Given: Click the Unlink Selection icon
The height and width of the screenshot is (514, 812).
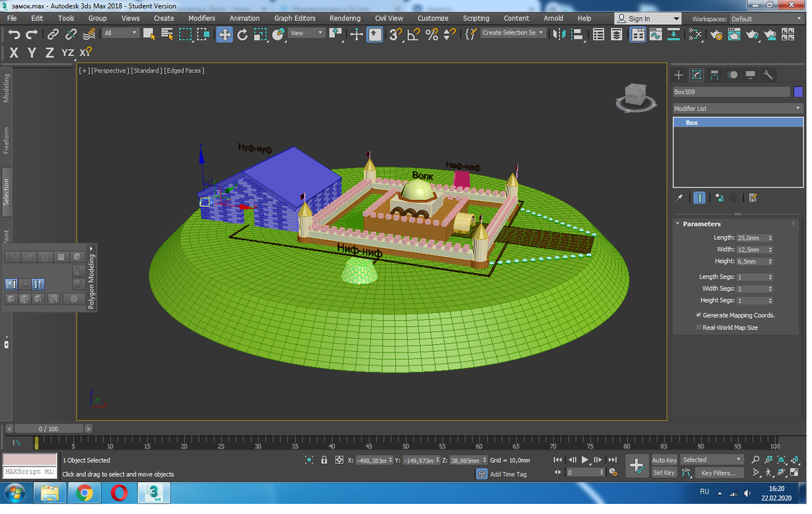Looking at the screenshot, I should coord(70,34).
